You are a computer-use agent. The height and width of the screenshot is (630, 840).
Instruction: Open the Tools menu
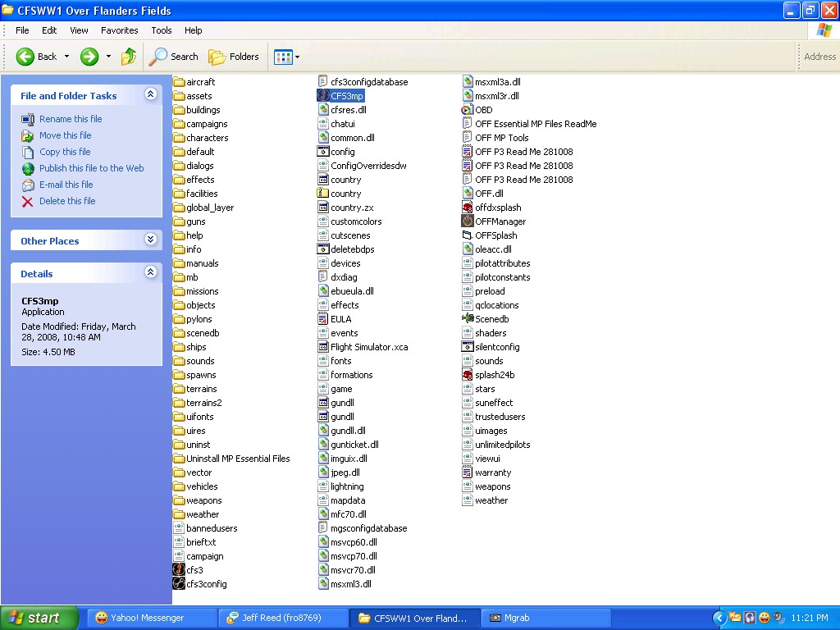[162, 30]
